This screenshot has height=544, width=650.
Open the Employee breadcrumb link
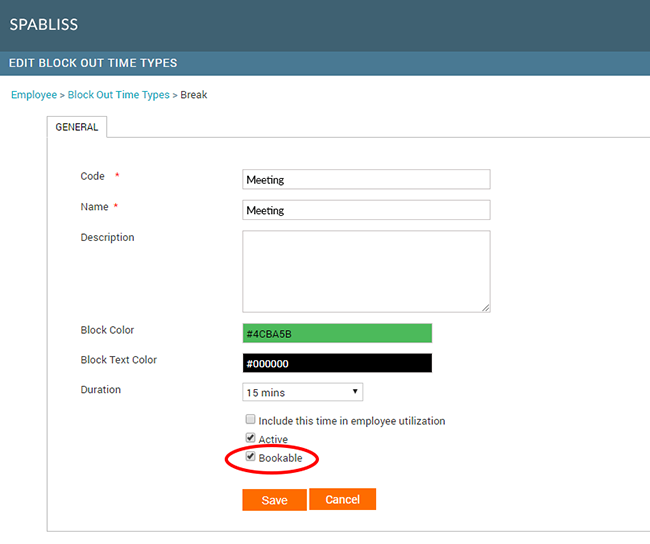tap(33, 95)
